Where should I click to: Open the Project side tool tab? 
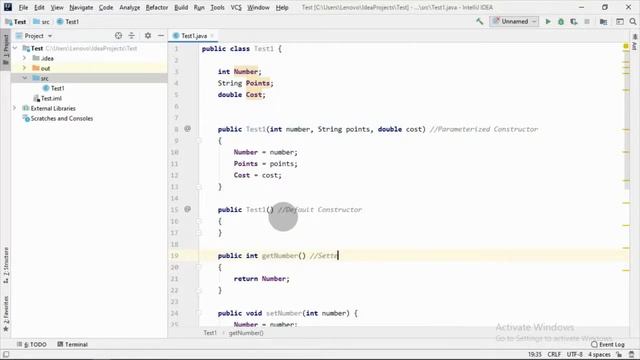(x=6, y=50)
